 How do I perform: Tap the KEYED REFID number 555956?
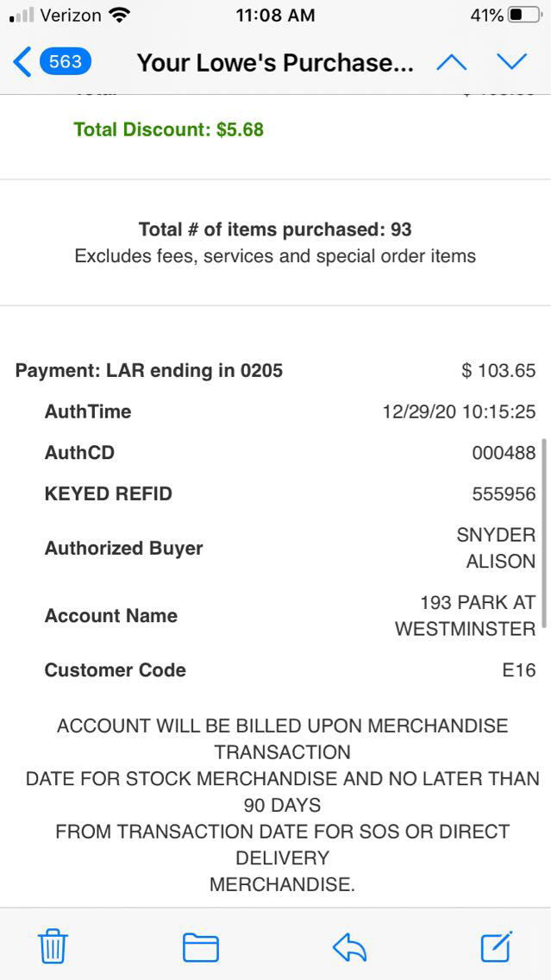504,494
